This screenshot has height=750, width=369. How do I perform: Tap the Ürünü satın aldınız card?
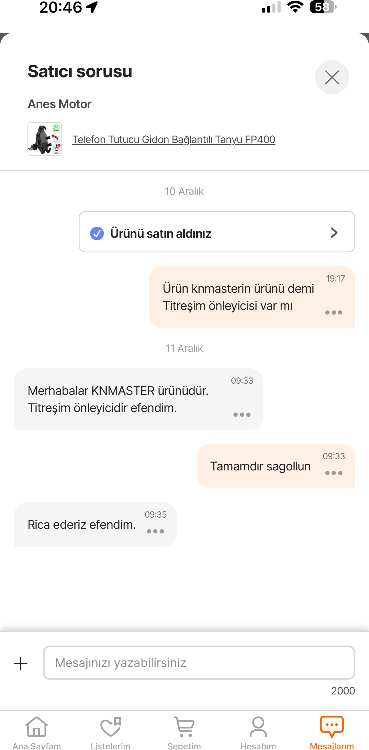coord(217,232)
